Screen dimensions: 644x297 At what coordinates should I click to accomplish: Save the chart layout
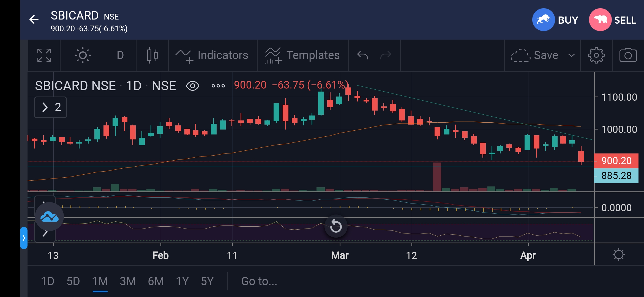tap(534, 55)
